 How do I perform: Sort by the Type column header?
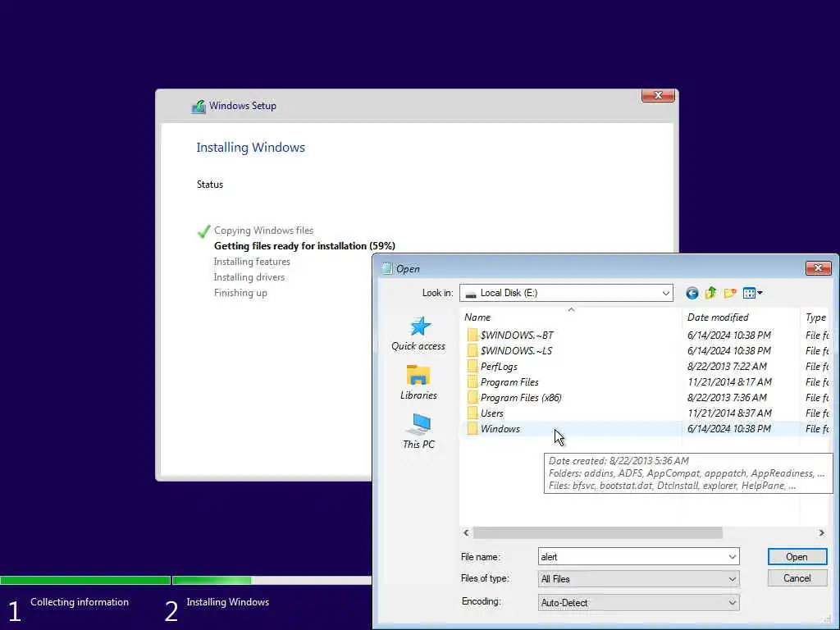click(x=815, y=317)
